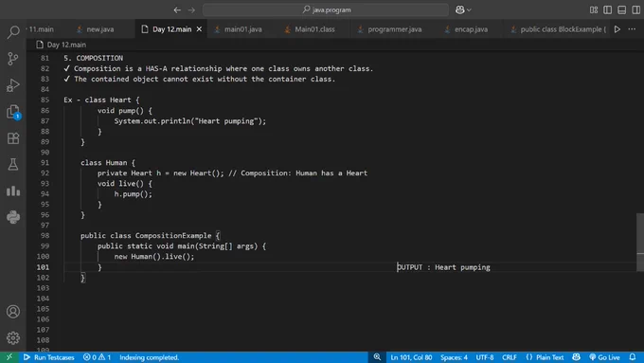Click zoom magnifier icon in status bar
The height and width of the screenshot is (363, 644).
377,357
